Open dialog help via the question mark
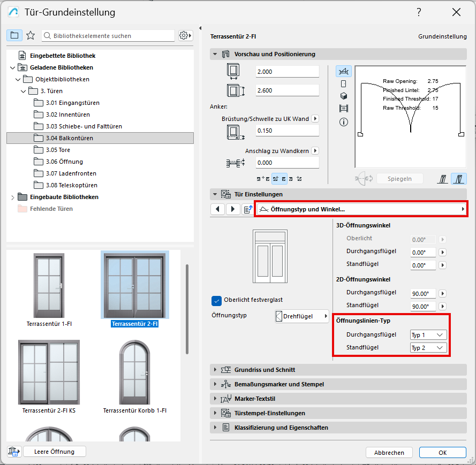Image resolution: width=476 pixels, height=465 pixels. tap(419, 12)
